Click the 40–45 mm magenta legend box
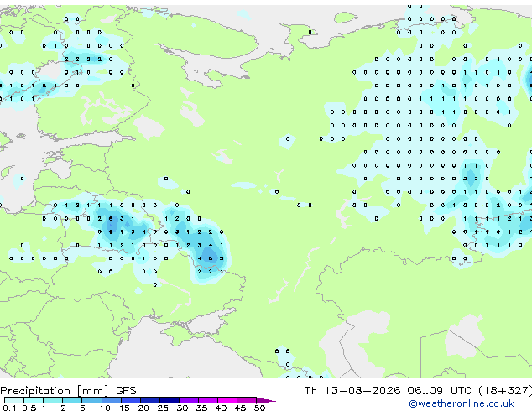 point(227,400)
